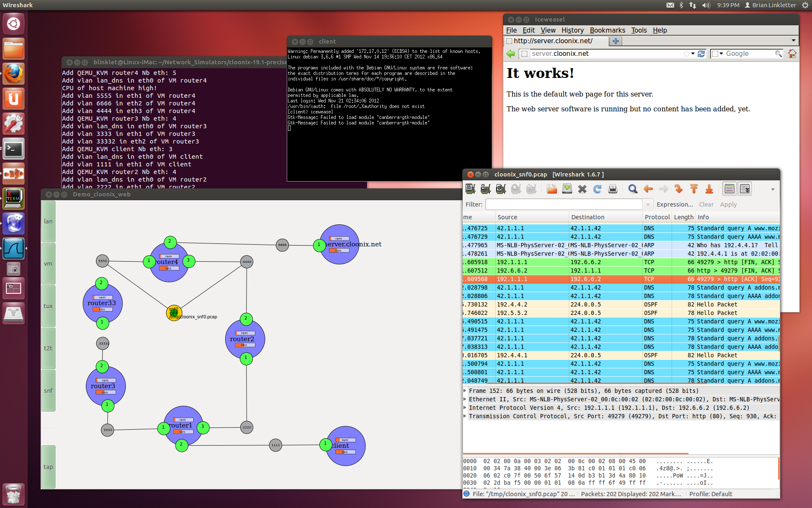Click the snf button in Cloonix sidebar
812x508 pixels.
(x=48, y=391)
